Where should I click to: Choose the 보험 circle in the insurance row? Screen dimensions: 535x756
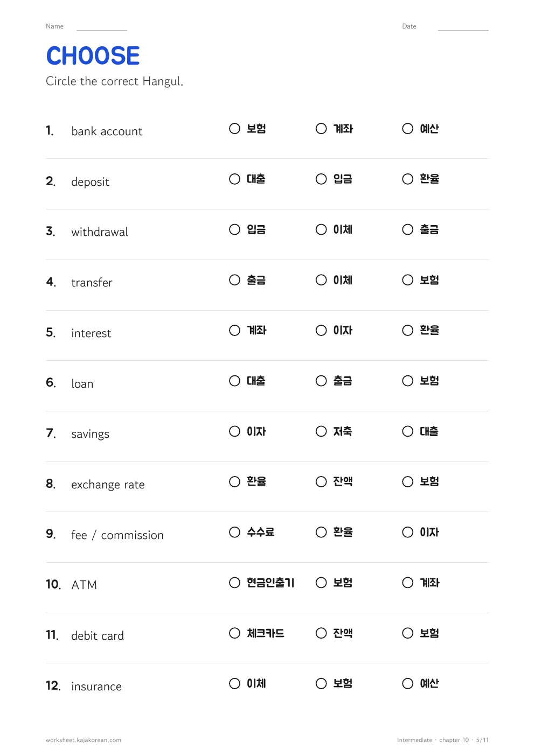click(x=321, y=683)
